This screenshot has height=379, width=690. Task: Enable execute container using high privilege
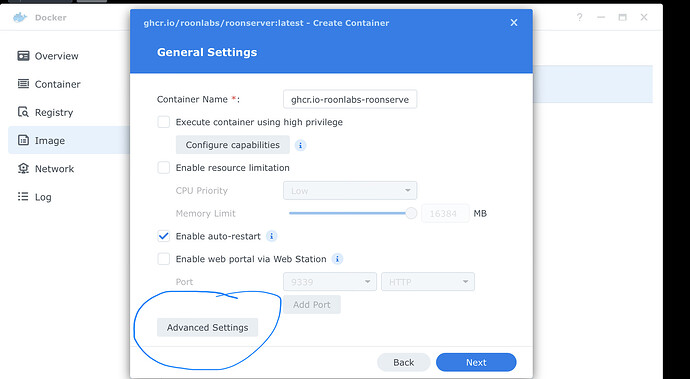164,122
